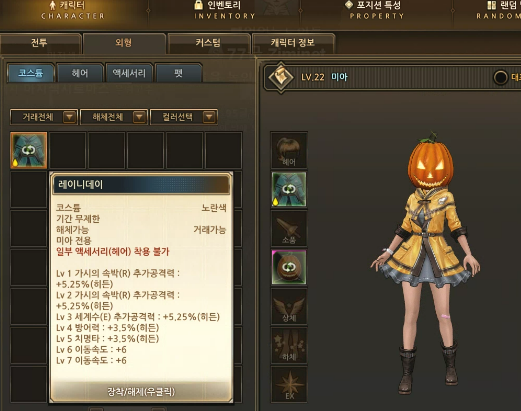
Task: Click the hair equipment slot
Action: click(x=289, y=150)
